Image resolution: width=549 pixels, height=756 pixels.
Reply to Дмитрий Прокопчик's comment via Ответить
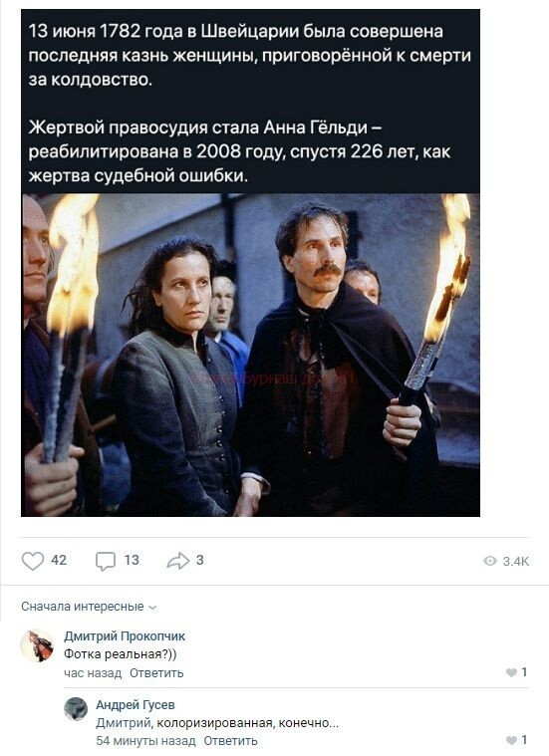coord(156,673)
